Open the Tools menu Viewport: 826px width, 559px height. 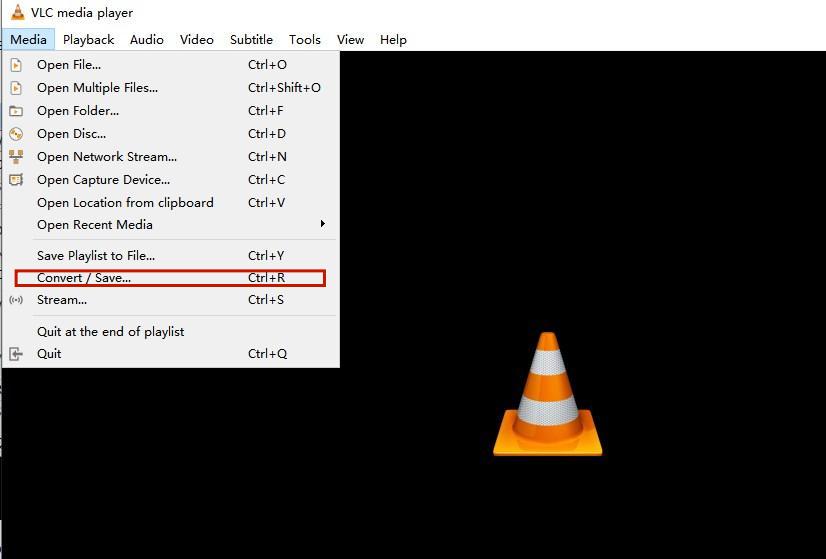304,40
